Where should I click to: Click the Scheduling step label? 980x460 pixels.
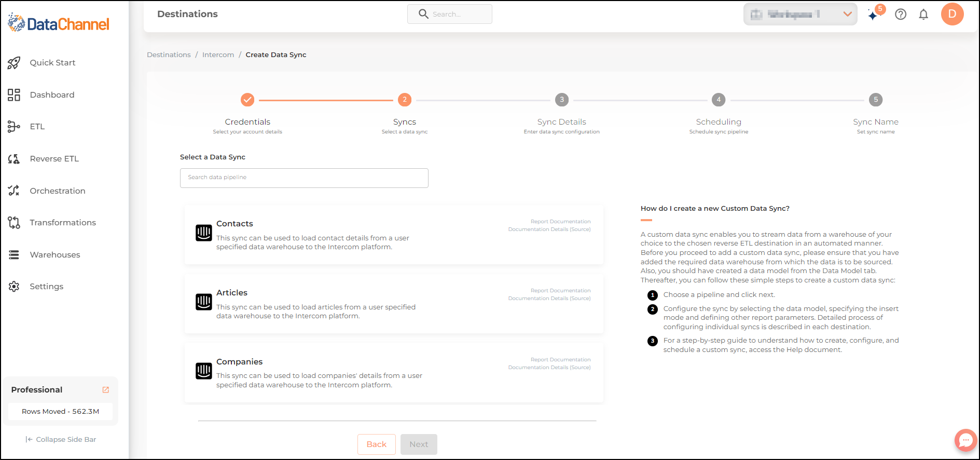coord(719,122)
